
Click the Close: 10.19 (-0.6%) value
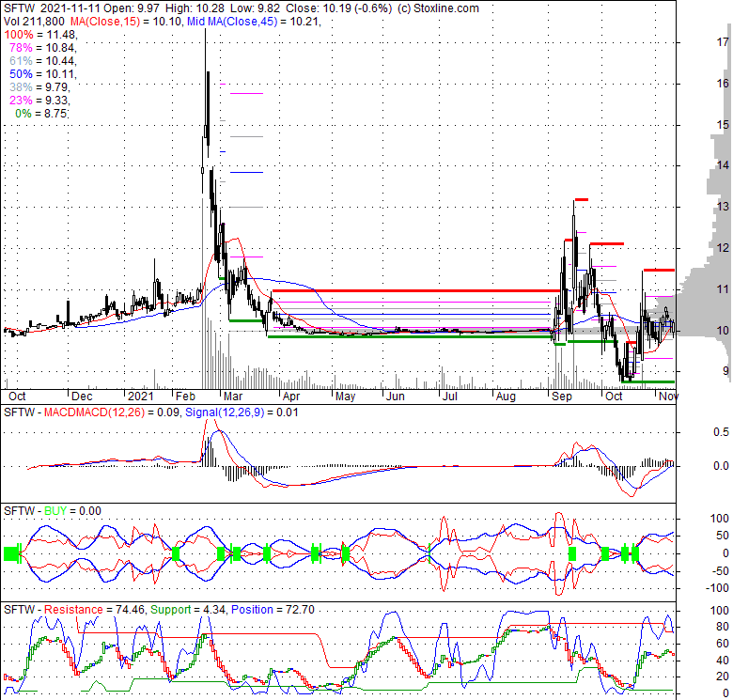tap(338, 8)
